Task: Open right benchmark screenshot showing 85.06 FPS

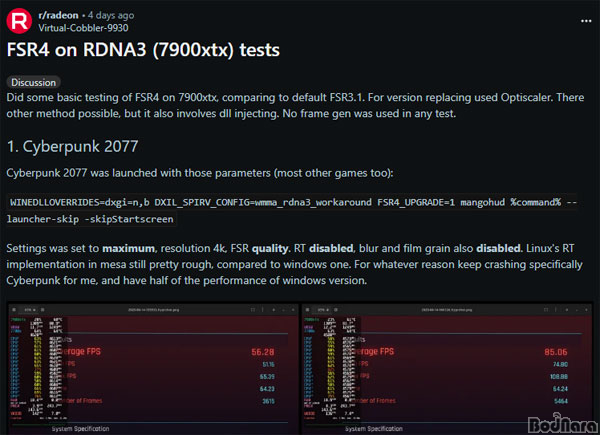Action: tap(447, 369)
